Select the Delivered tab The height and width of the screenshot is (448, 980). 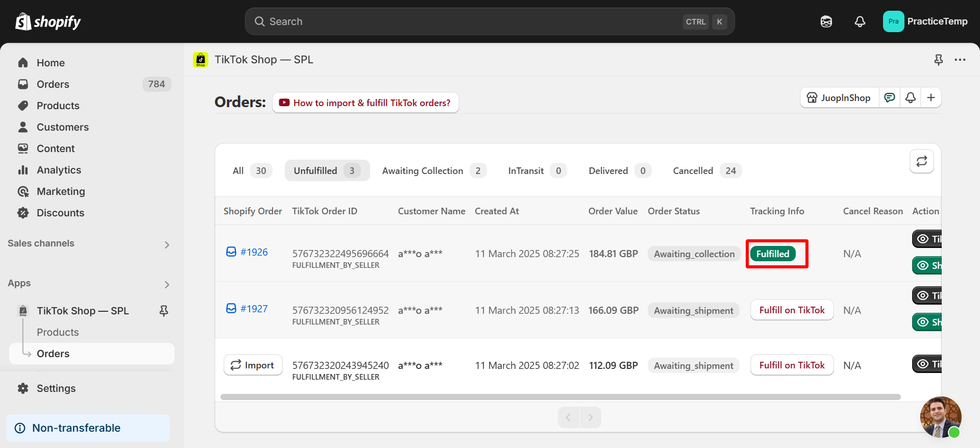[x=620, y=171]
